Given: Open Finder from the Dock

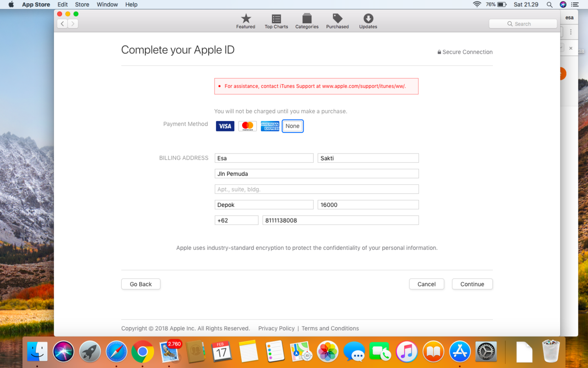Looking at the screenshot, I should 37,352.
